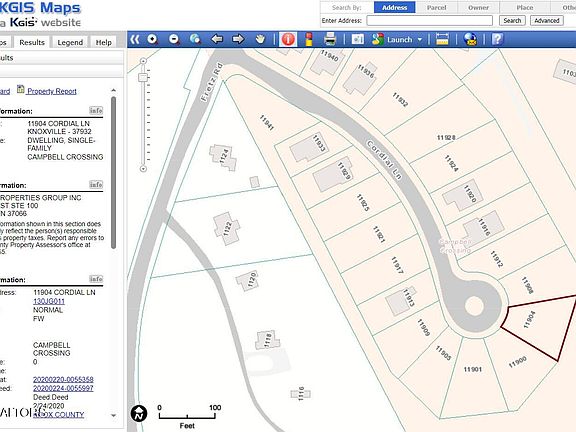Select the zoom in tool
Image resolution: width=576 pixels, height=432 pixels.
(152, 39)
